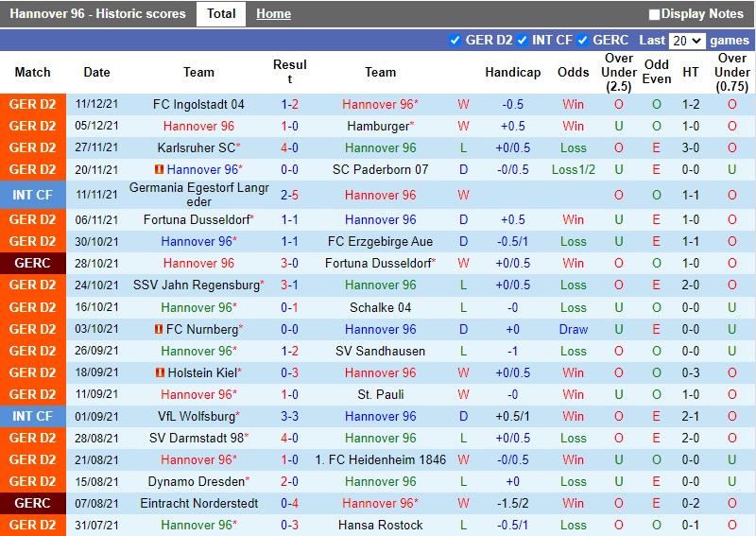Click the date 05/12/21
This screenshot has height=536, width=756.
96,126
